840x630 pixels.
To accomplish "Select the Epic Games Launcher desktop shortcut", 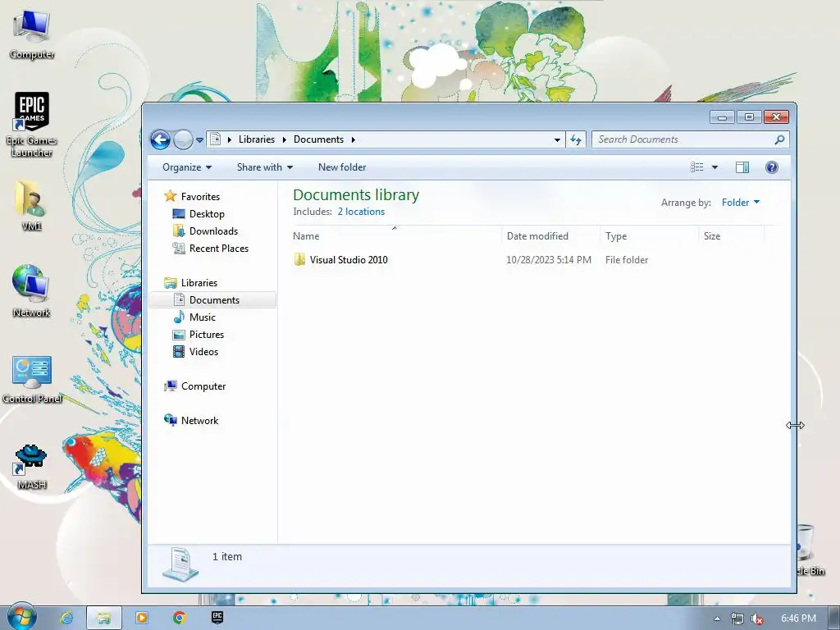I will coord(32,125).
